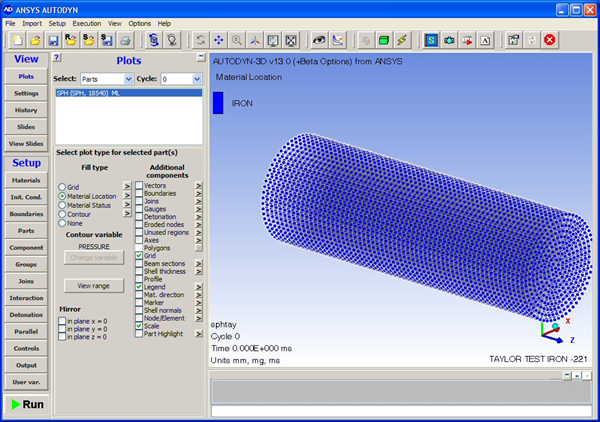Click the set view axes icon
The image size is (600, 422).
click(255, 40)
